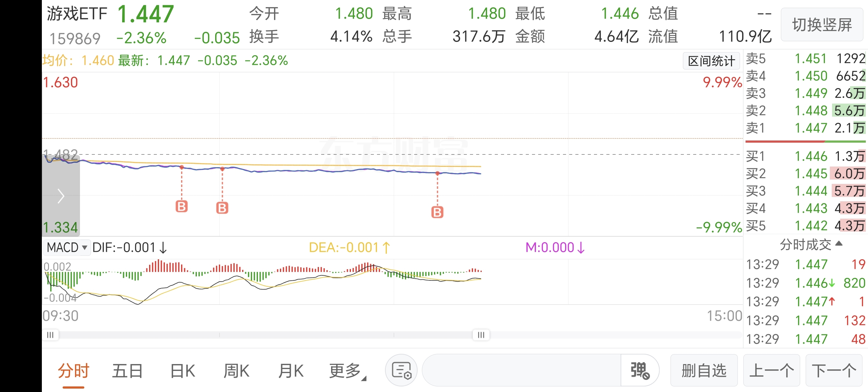Grab the right timeline range slider handle

click(x=481, y=335)
